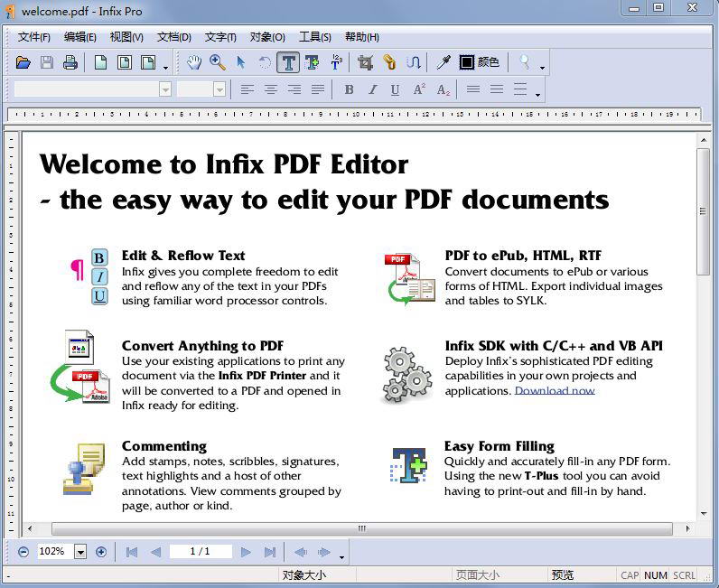Choose widest line spacing
Viewport: 719px width, 588px height.
pos(520,89)
